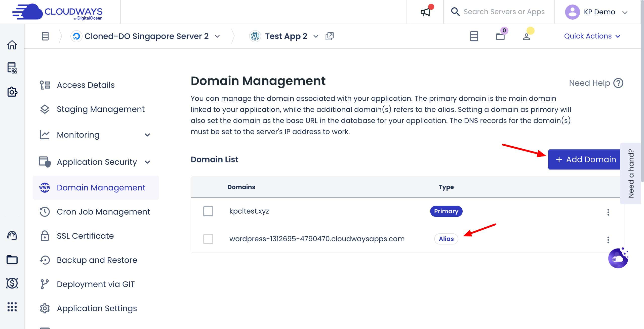Open three-dot menu for kpcltest.xyz row
This screenshot has width=644, height=329.
(x=608, y=212)
